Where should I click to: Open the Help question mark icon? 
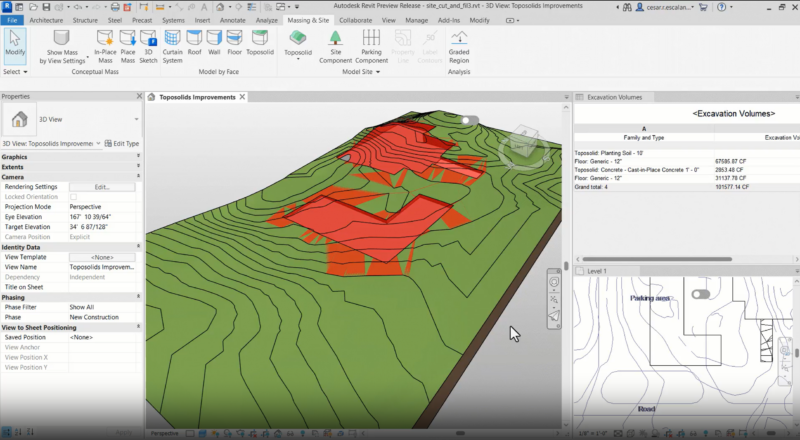(x=721, y=7)
